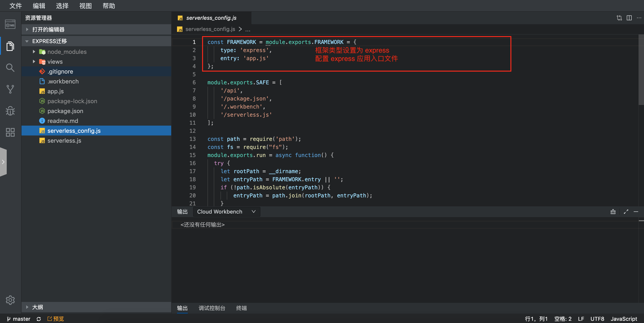The image size is (644, 323).
Task: Open the 帮助 menu
Action: [109, 6]
